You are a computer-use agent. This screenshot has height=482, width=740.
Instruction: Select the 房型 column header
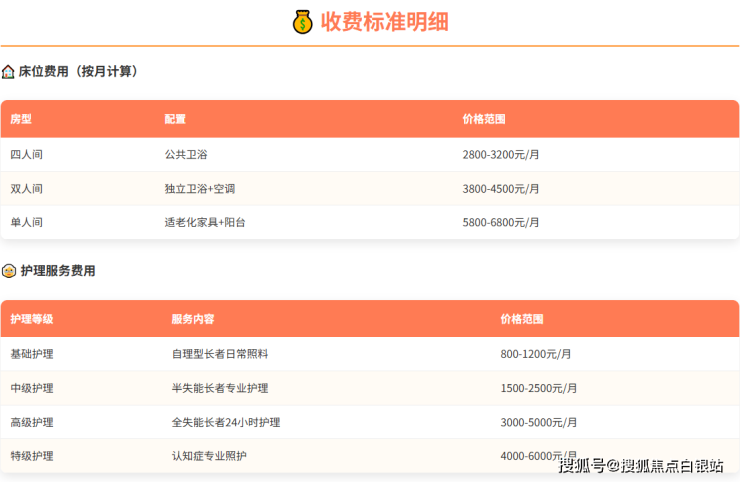21,119
